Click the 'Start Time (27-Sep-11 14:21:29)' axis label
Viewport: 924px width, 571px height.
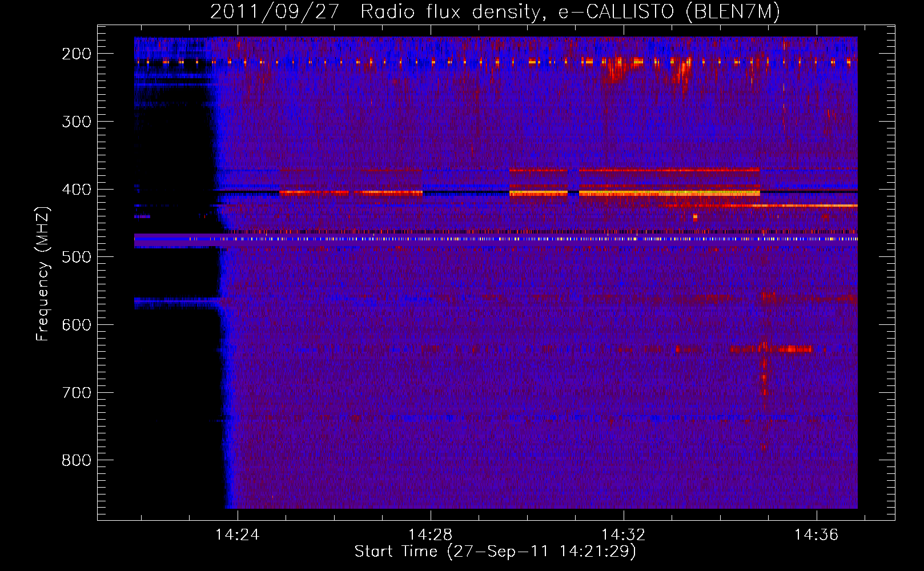[495, 551]
